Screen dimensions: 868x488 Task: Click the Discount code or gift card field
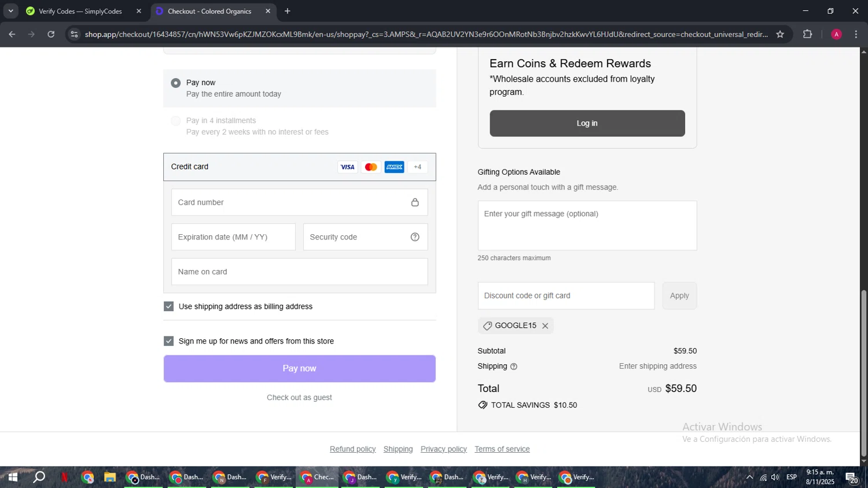[566, 296]
